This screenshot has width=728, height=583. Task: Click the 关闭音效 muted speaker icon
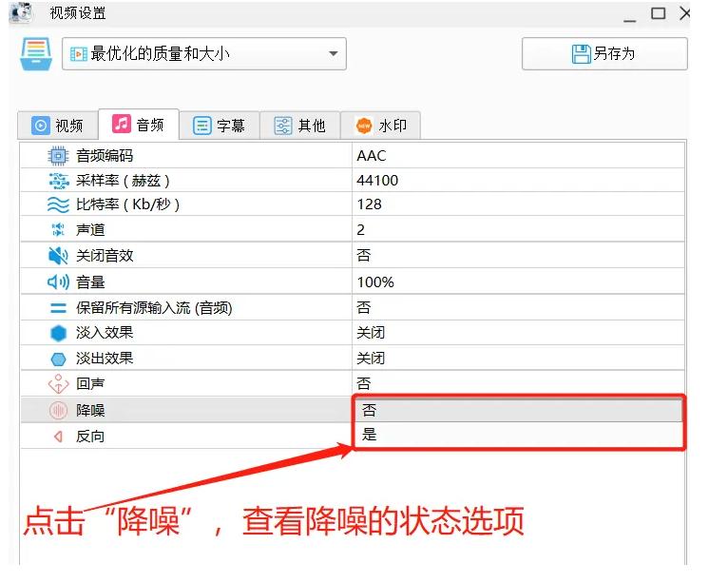tap(58, 256)
